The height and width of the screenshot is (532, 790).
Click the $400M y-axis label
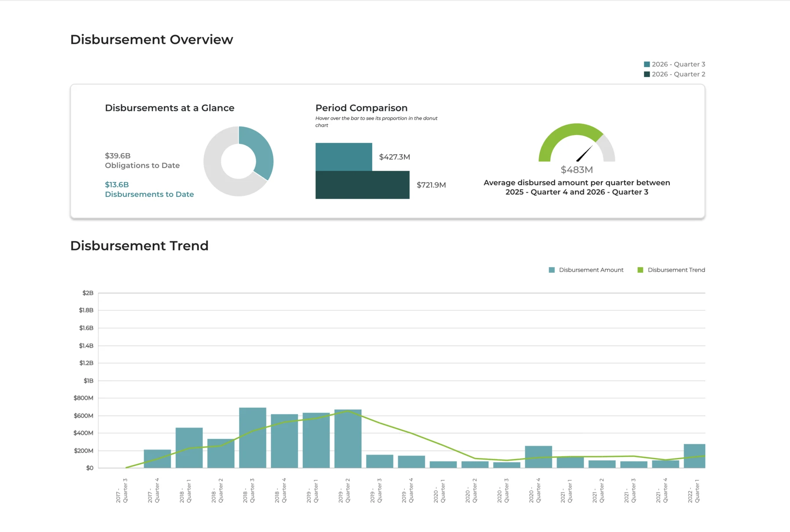83,433
